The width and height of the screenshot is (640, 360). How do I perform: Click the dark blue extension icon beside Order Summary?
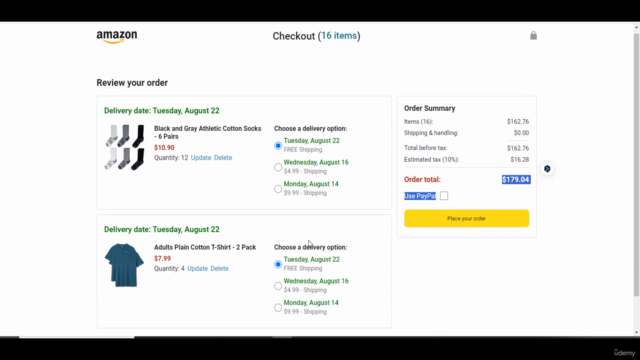[x=547, y=169]
